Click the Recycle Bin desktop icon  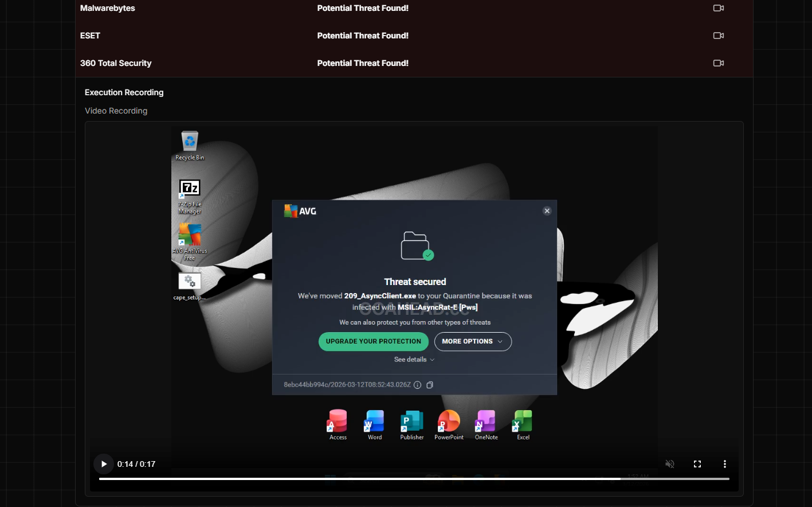pyautogui.click(x=190, y=146)
